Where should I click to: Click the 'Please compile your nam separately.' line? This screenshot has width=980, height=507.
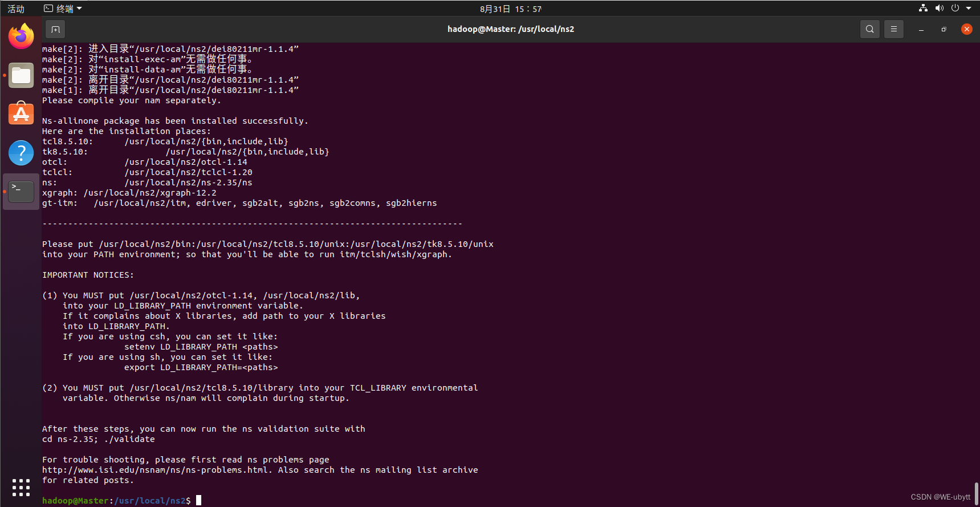pyautogui.click(x=131, y=100)
